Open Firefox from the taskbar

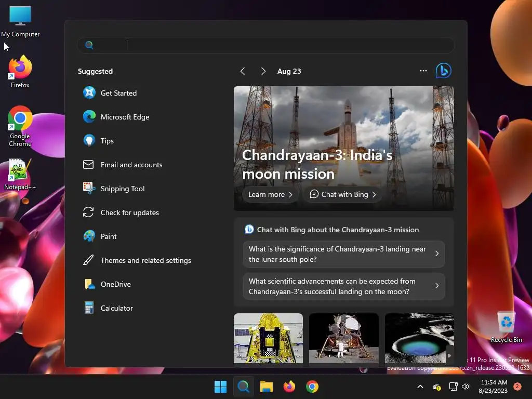point(289,387)
